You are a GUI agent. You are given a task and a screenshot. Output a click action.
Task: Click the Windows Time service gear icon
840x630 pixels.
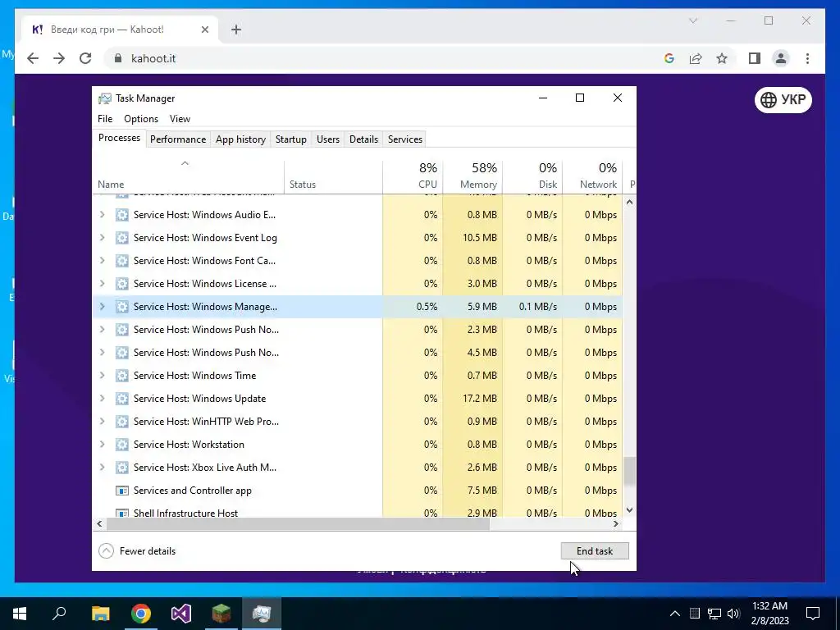pyautogui.click(x=122, y=376)
